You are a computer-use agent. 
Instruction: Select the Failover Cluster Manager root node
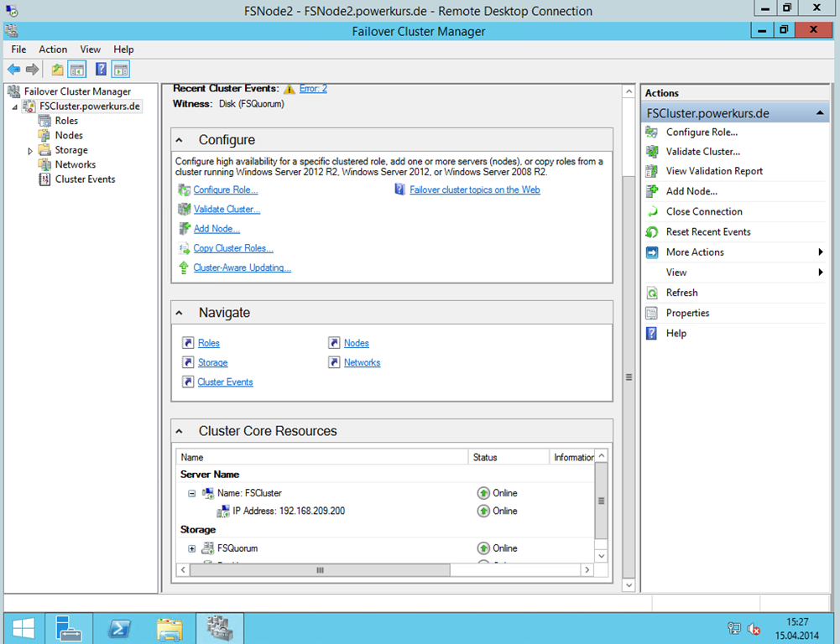pos(78,91)
